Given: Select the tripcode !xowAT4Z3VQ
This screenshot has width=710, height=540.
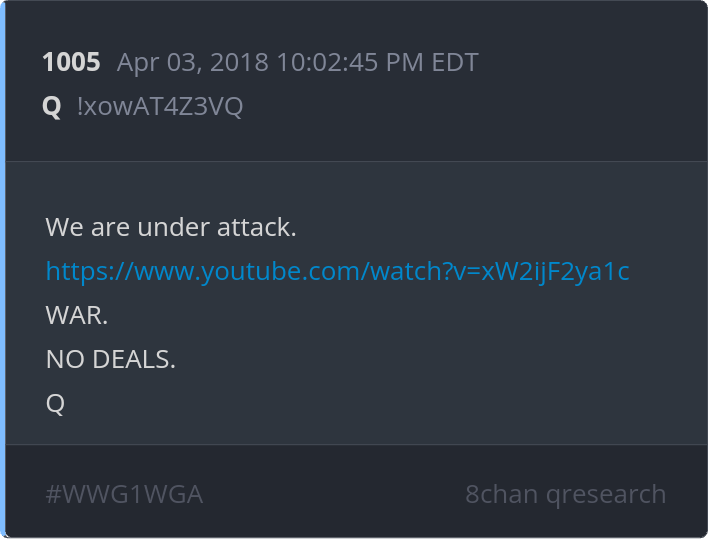Looking at the screenshot, I should pos(160,106).
